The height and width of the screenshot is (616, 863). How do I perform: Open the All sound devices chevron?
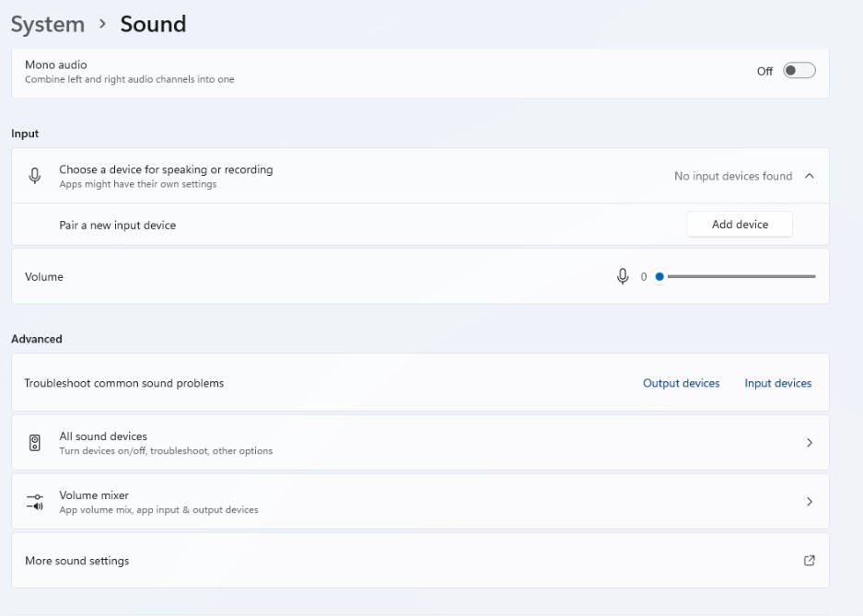pos(810,443)
